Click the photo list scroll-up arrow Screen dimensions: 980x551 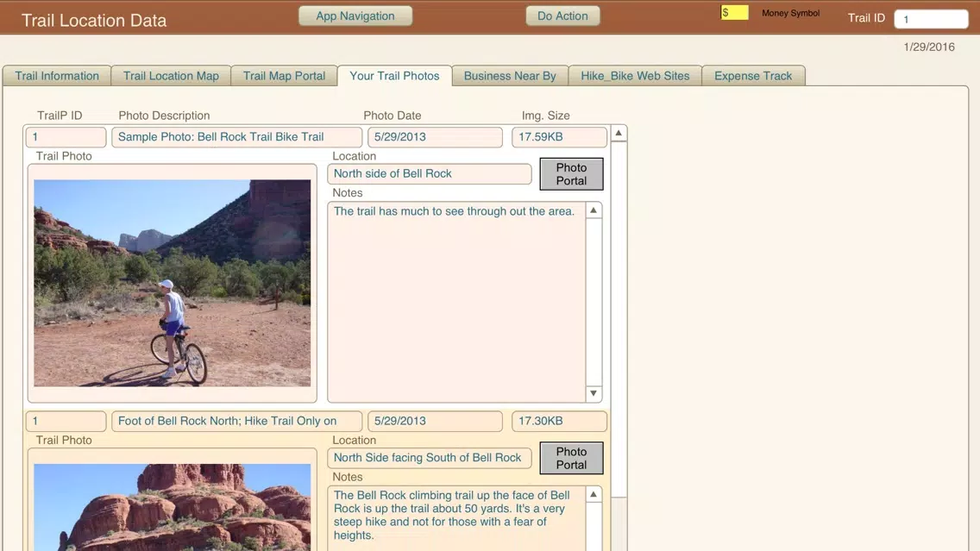click(x=619, y=133)
